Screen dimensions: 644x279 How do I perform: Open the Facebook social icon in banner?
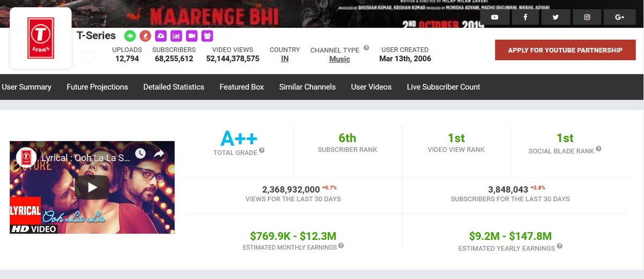[525, 17]
